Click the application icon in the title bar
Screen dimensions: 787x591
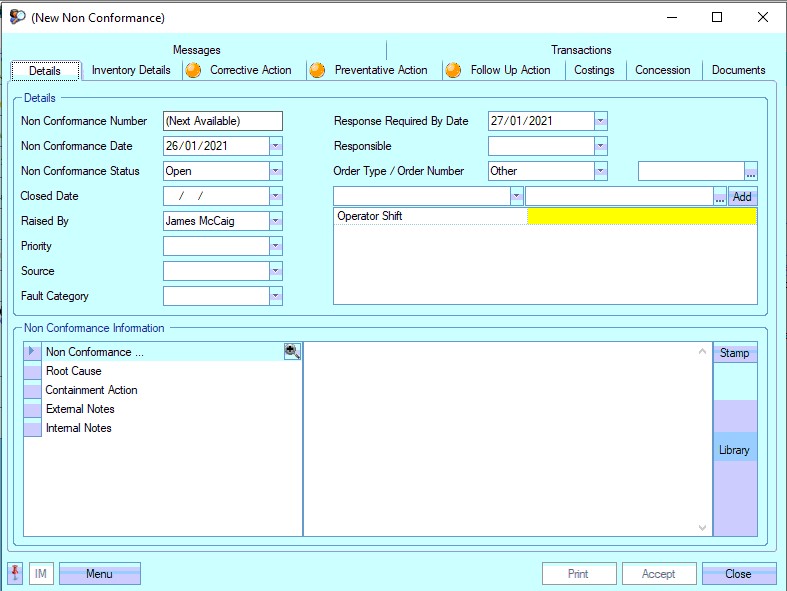click(x=17, y=17)
